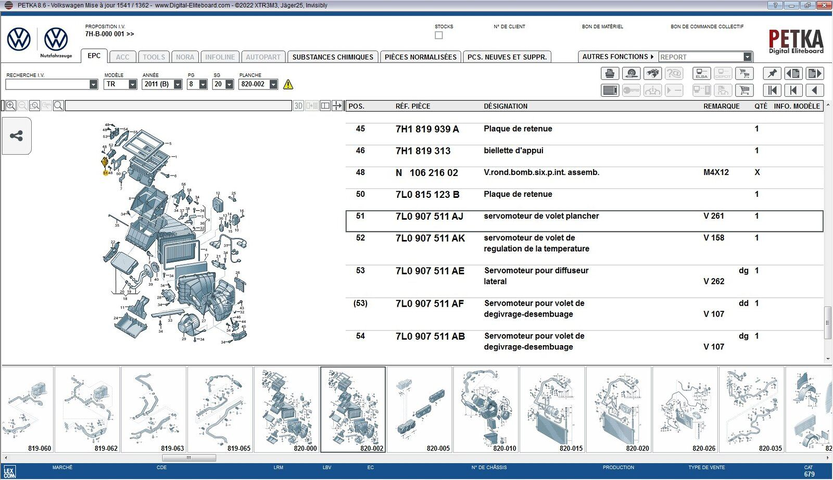
Task: Click the single shopping cart icon
Action: pos(744,90)
